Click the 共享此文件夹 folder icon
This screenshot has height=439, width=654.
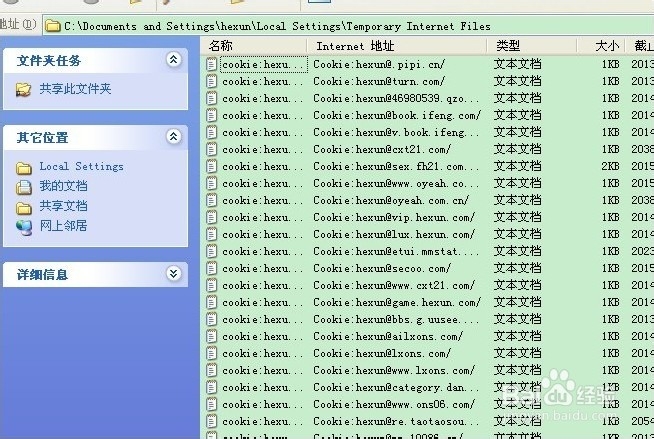click(x=23, y=89)
